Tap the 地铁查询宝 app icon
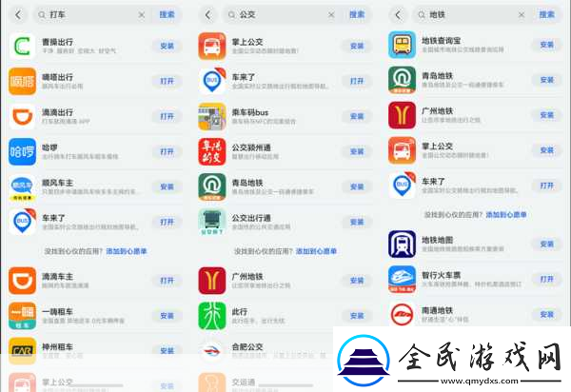The height and width of the screenshot is (392, 571). 402,45
